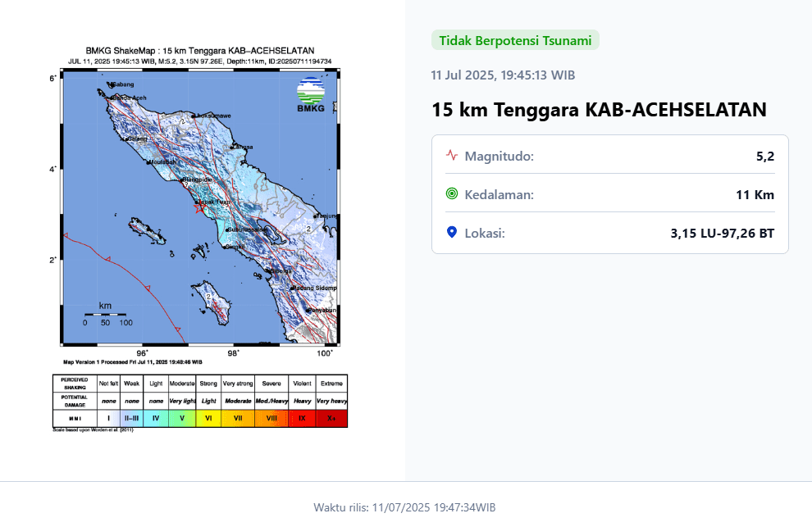Select the MMI IV light blue swatch

[155, 418]
